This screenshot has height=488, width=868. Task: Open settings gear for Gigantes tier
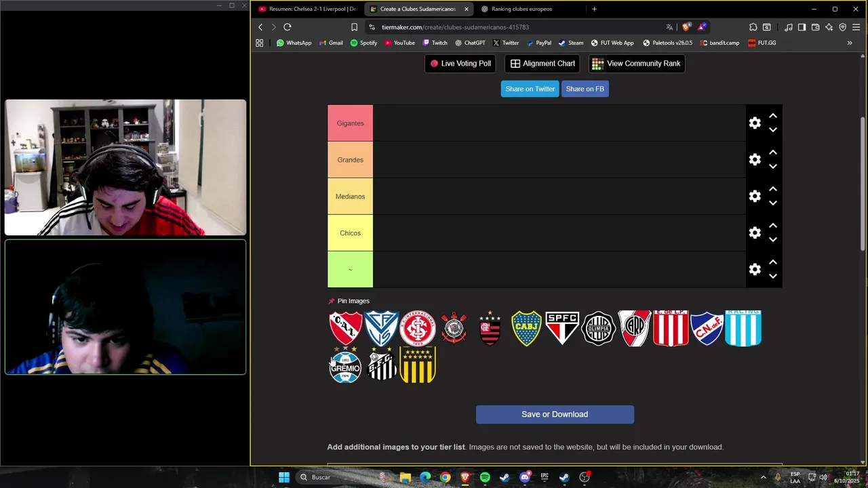[x=755, y=123]
